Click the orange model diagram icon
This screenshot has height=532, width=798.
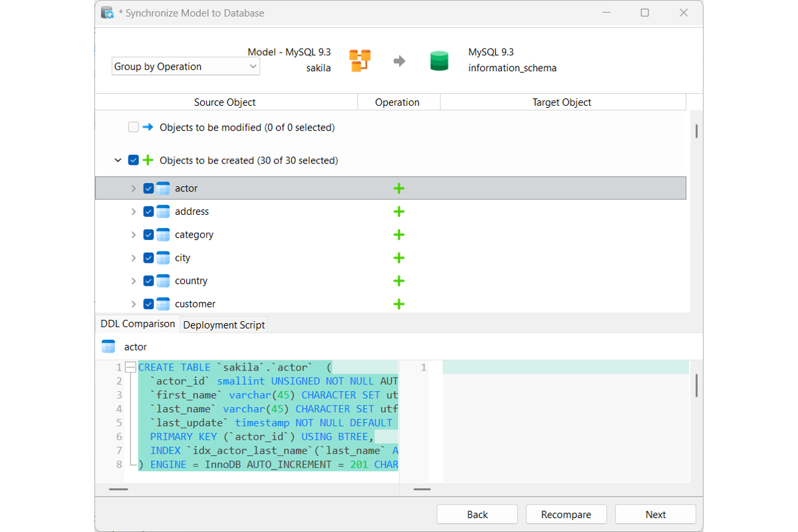360,61
